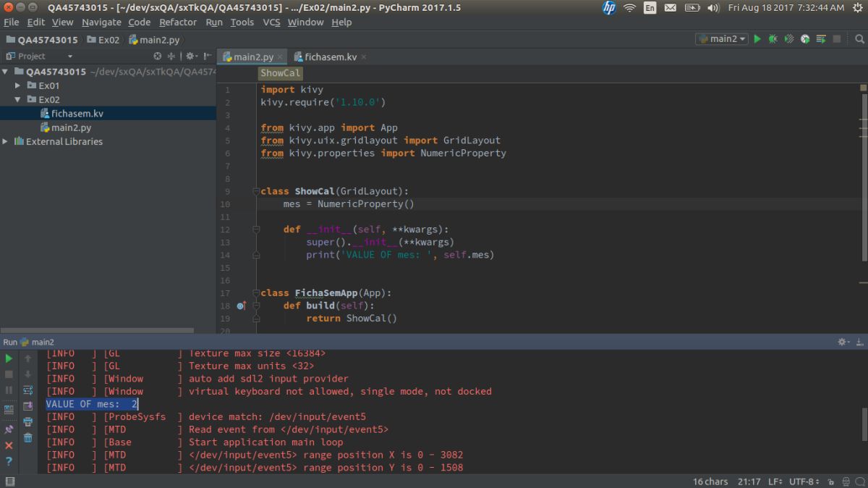The width and height of the screenshot is (868, 488).
Task: Print the run console output
Action: [27, 421]
